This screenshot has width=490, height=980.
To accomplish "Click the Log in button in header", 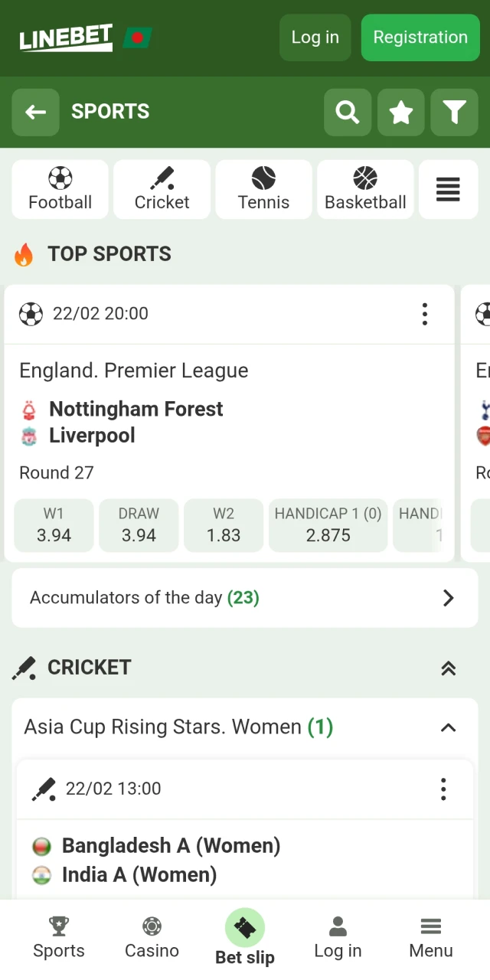I will [x=315, y=38].
